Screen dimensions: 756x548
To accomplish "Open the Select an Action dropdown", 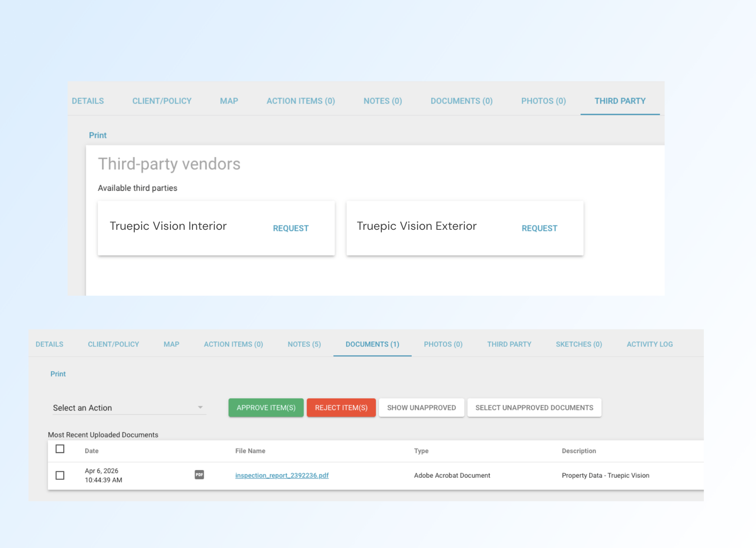I will (129, 408).
